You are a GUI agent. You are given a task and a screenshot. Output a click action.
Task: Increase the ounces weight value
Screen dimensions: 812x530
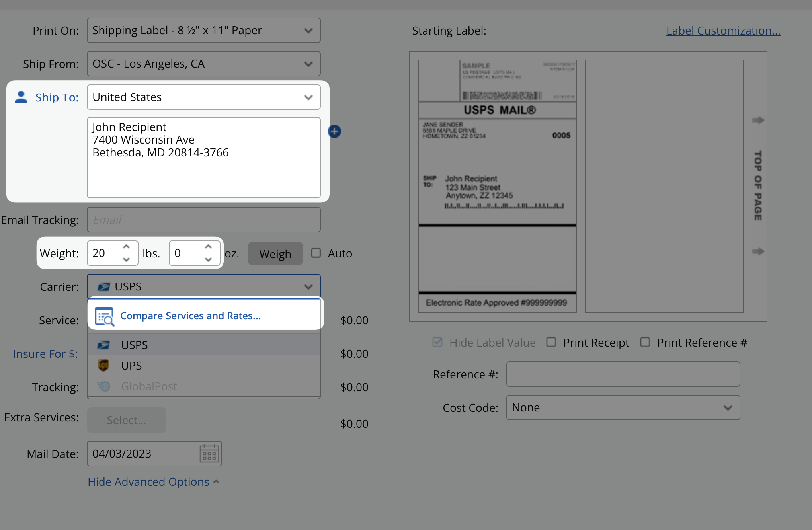click(208, 247)
